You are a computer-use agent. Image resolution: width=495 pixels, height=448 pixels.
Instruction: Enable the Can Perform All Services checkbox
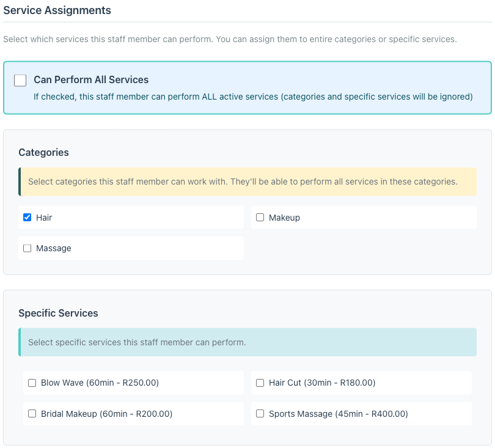click(19, 80)
